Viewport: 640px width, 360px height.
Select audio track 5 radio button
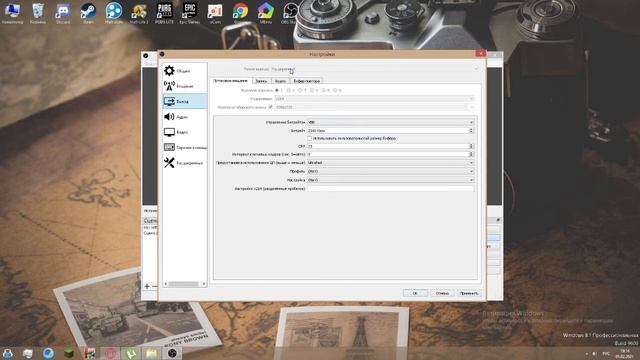[x=323, y=90]
